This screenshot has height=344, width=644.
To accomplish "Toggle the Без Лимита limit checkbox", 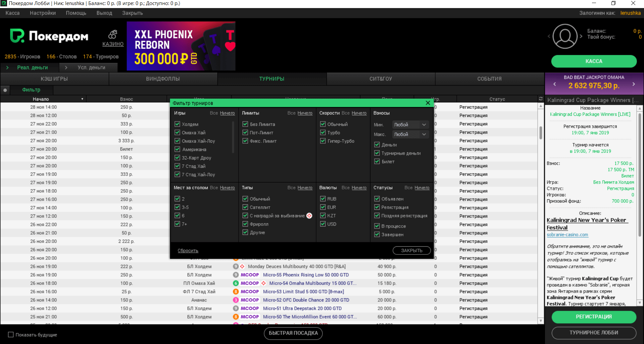I will 245,124.
